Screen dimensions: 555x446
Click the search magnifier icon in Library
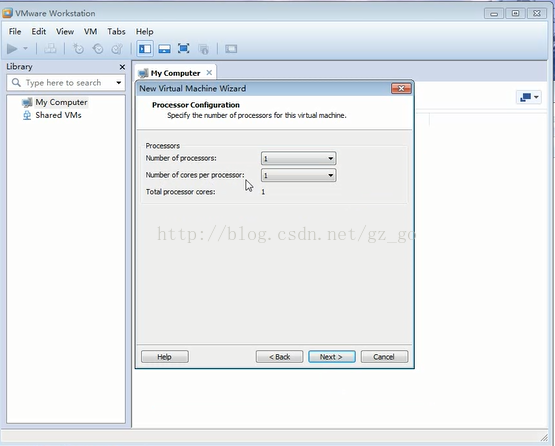point(16,83)
